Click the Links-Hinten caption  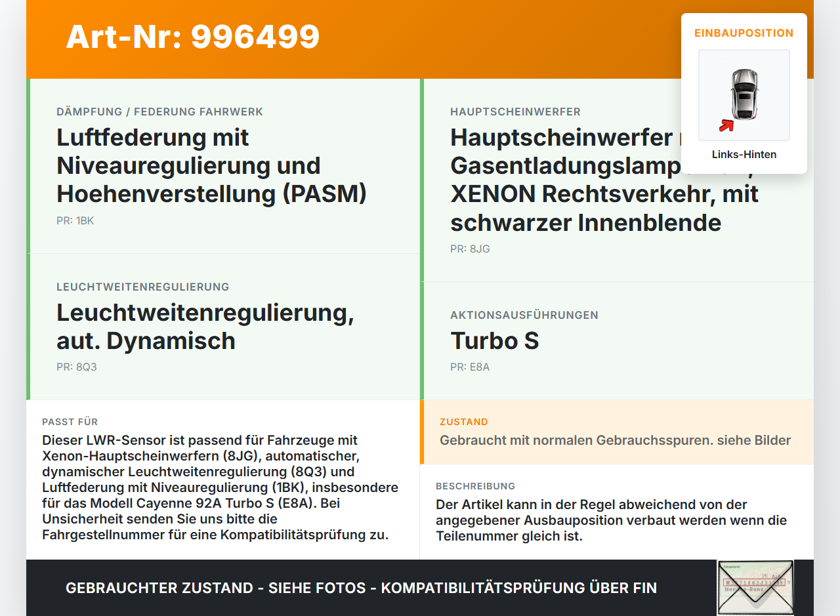(x=744, y=155)
